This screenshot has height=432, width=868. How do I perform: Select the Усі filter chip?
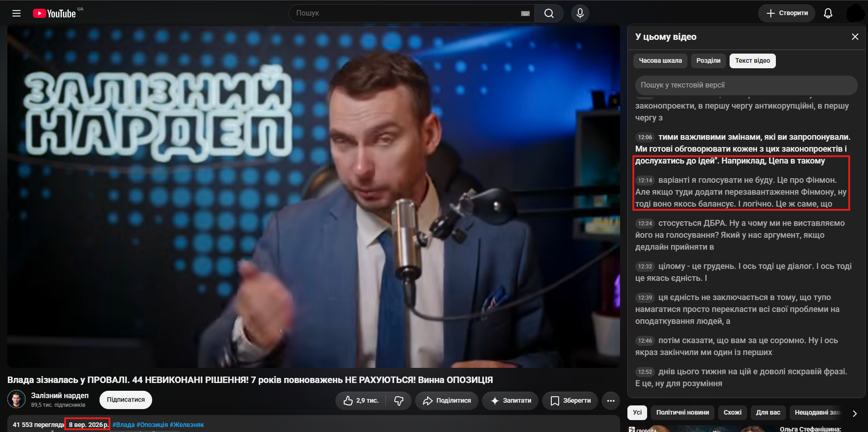point(637,412)
